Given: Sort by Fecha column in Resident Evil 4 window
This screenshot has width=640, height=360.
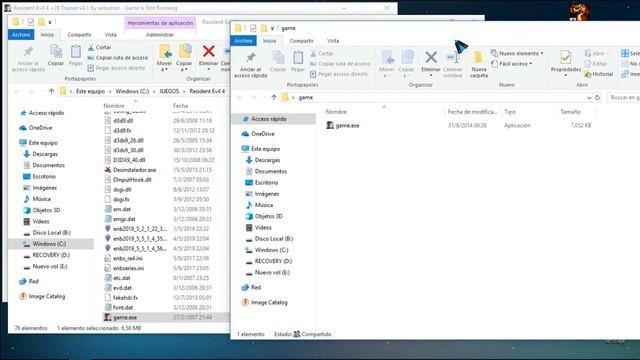Looking at the screenshot, I should (180, 106).
